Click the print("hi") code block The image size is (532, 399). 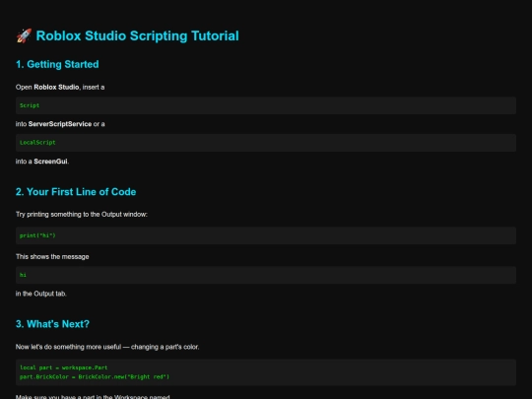[x=266, y=235]
